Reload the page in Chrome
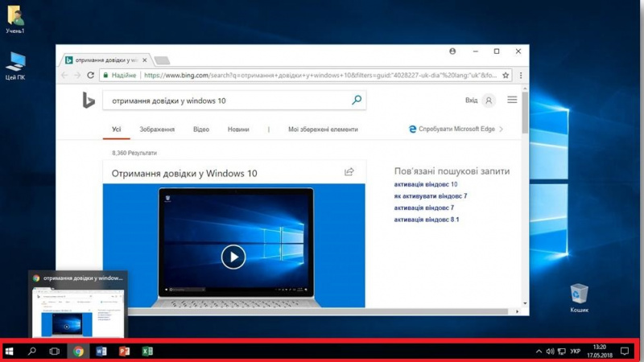This screenshot has width=644, height=362. (x=91, y=75)
